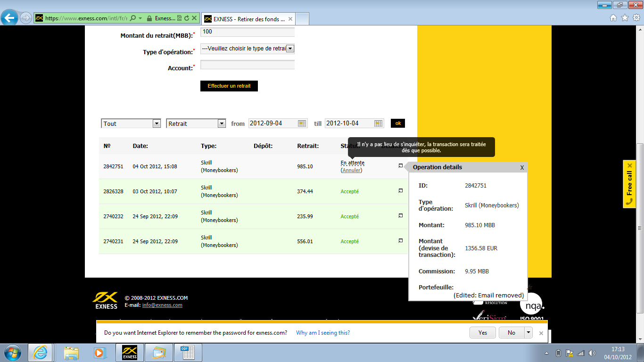Click Yes to remember the password
644x362 pixels.
click(x=483, y=332)
